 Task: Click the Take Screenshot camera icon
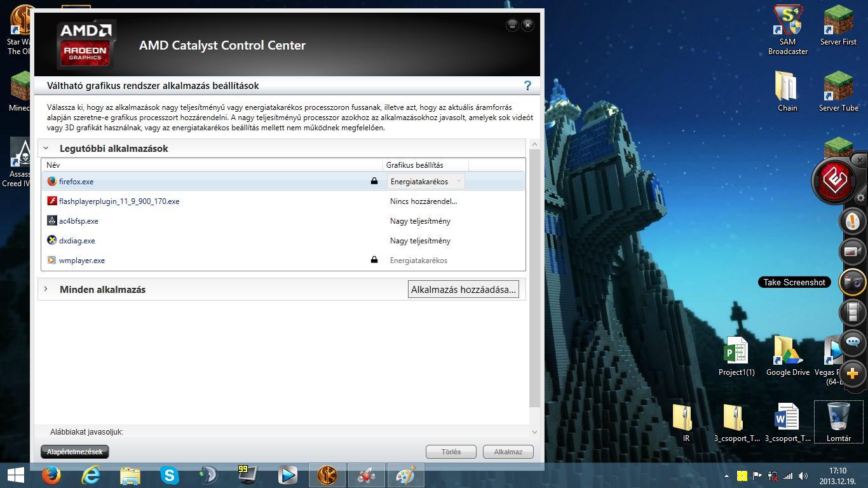tap(853, 282)
